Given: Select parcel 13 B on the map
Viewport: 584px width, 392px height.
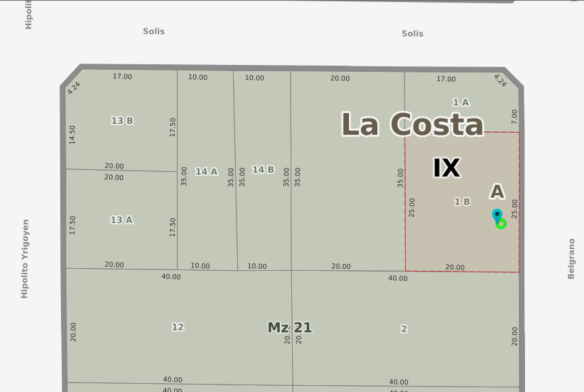Looking at the screenshot, I should tap(122, 121).
